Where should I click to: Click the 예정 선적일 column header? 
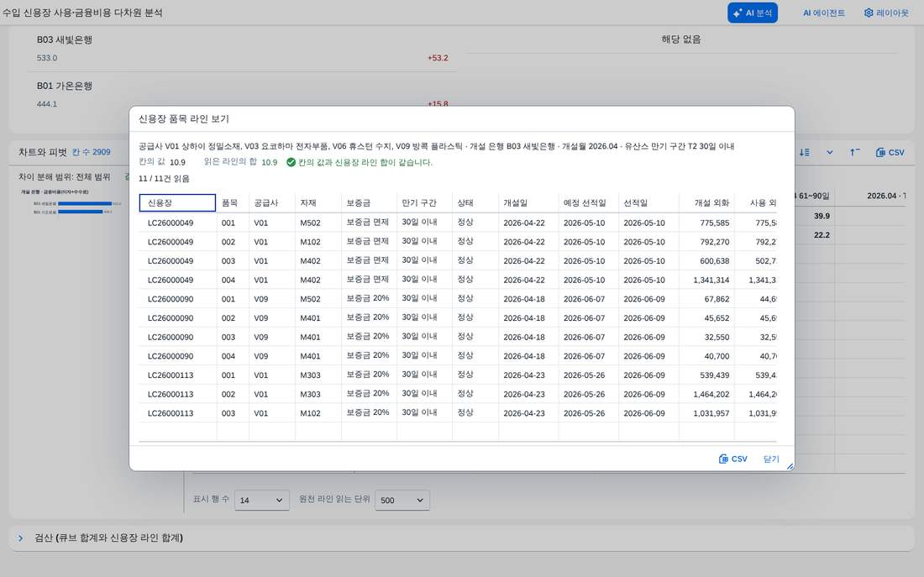[x=588, y=202]
